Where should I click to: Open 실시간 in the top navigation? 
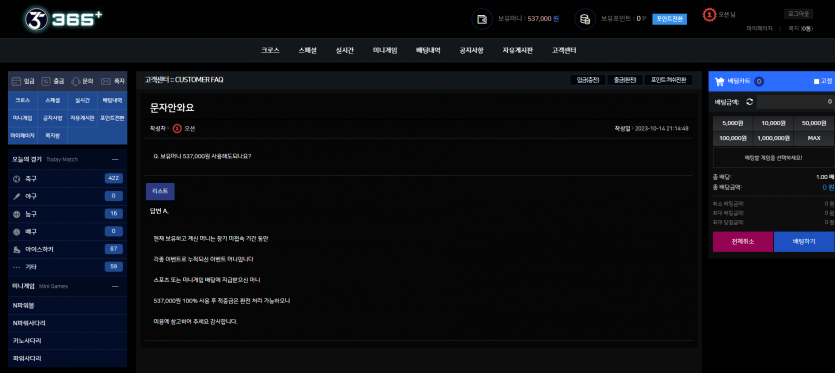[345, 51]
